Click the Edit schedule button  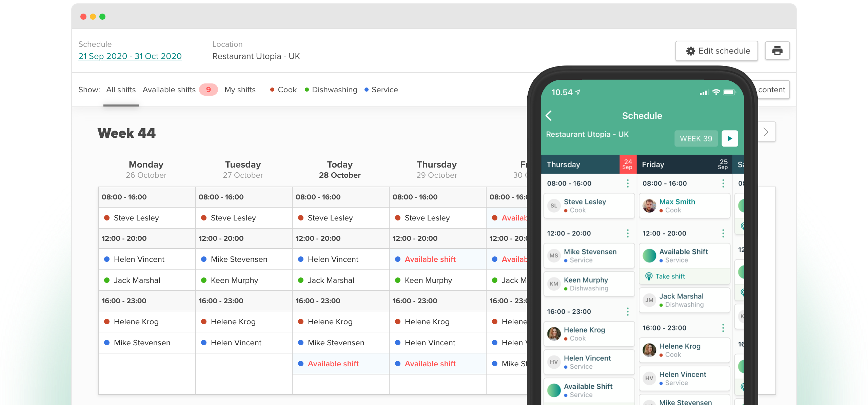point(716,51)
